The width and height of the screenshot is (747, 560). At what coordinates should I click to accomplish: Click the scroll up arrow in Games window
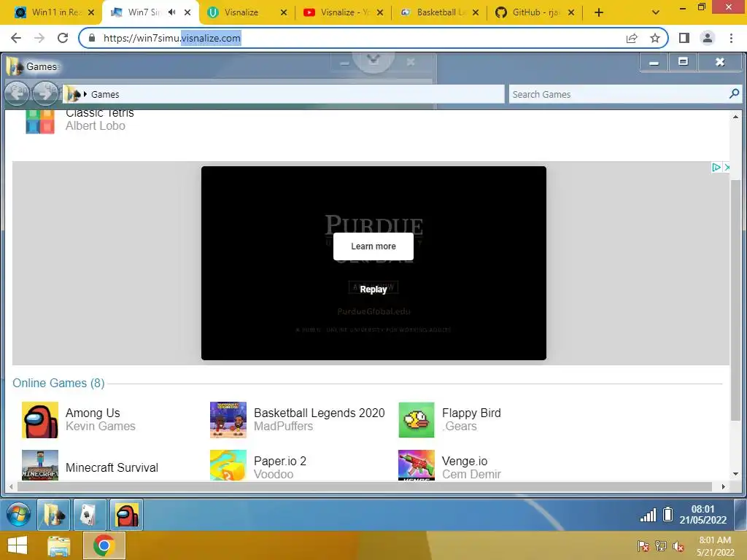tap(735, 117)
